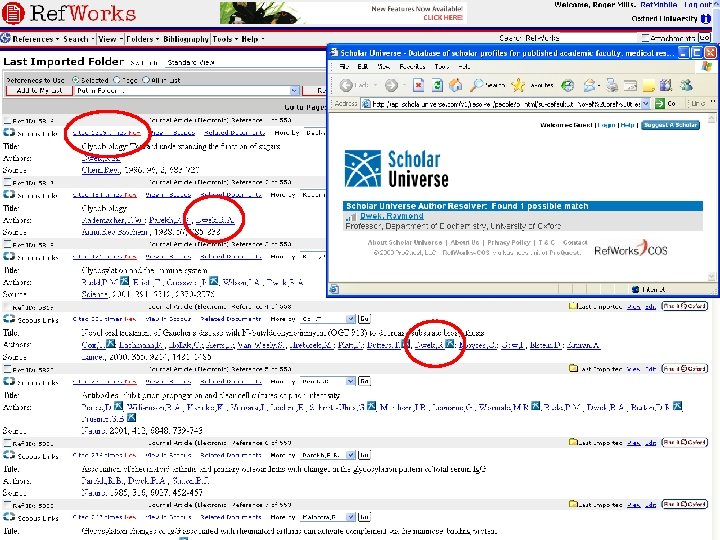This screenshot has width=720, height=540.
Task: Click Scopus icon for Gaucher's disease reference
Action: 9,319
